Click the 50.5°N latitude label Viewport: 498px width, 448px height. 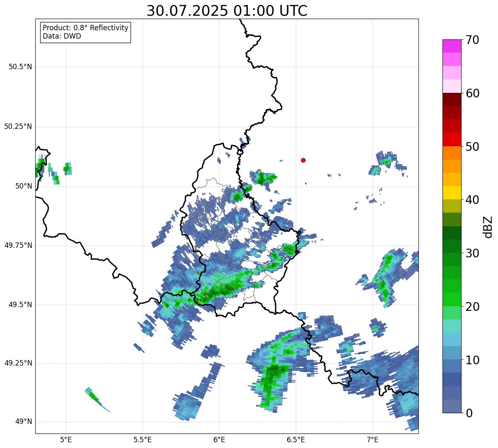[x=20, y=67]
